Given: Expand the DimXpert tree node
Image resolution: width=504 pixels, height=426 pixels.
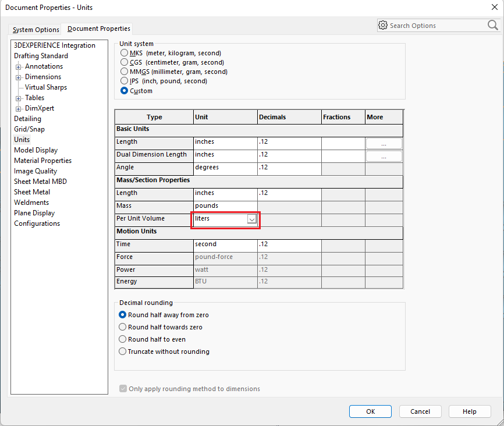Looking at the screenshot, I should coord(19,109).
